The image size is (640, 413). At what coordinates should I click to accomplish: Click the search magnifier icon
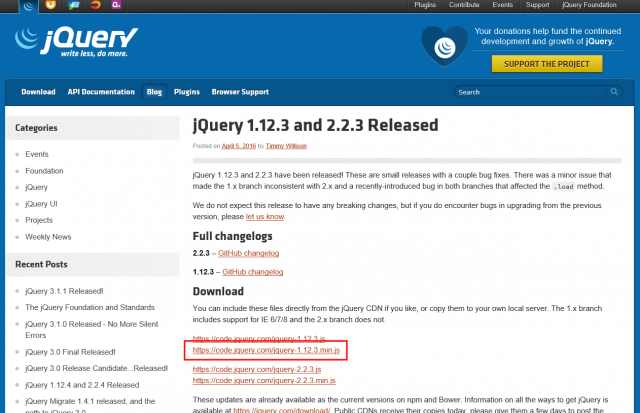(x=614, y=91)
